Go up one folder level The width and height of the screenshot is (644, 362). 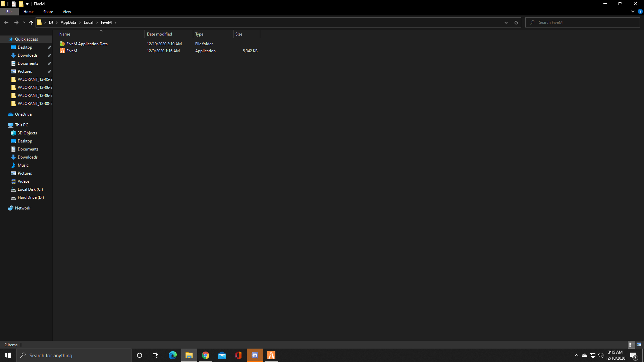[x=31, y=22]
